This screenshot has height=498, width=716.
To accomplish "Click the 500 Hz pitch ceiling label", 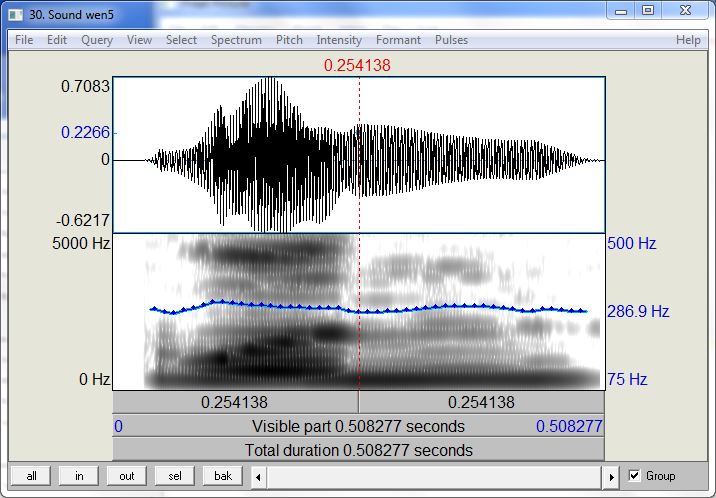I will pos(632,243).
